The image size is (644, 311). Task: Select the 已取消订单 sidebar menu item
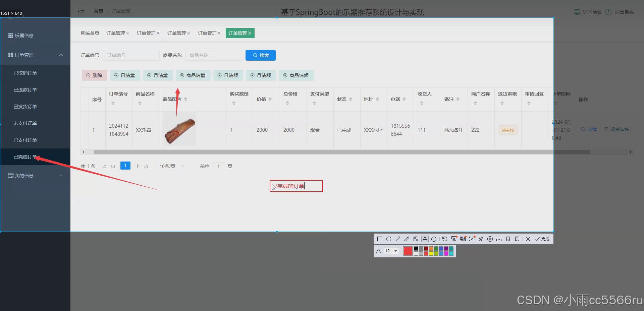click(x=25, y=73)
